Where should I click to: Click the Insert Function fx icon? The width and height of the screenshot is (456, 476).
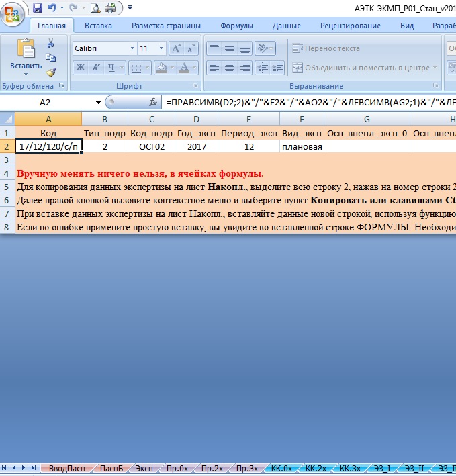[153, 102]
